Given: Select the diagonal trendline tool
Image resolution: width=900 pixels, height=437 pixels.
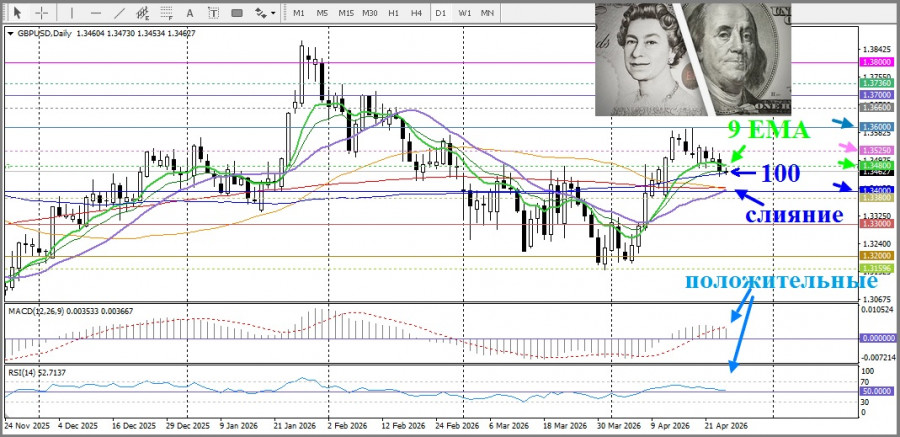Looking at the screenshot, I should pos(119,12).
